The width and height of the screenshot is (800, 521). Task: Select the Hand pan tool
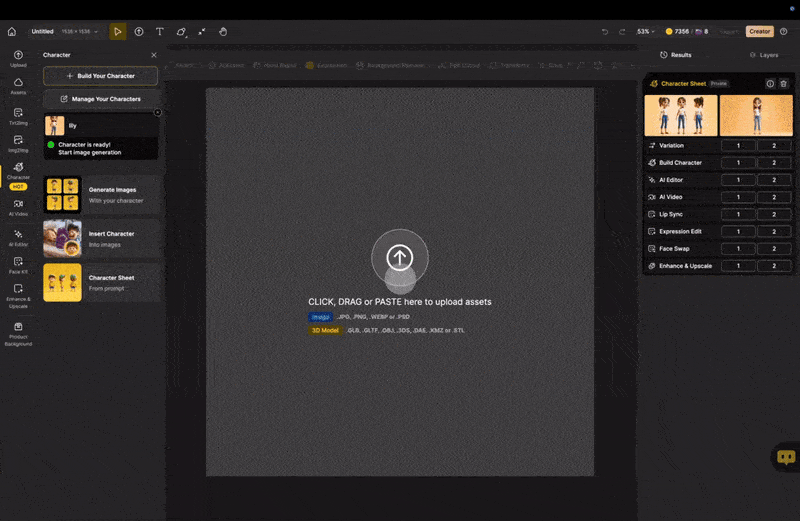pyautogui.click(x=223, y=31)
